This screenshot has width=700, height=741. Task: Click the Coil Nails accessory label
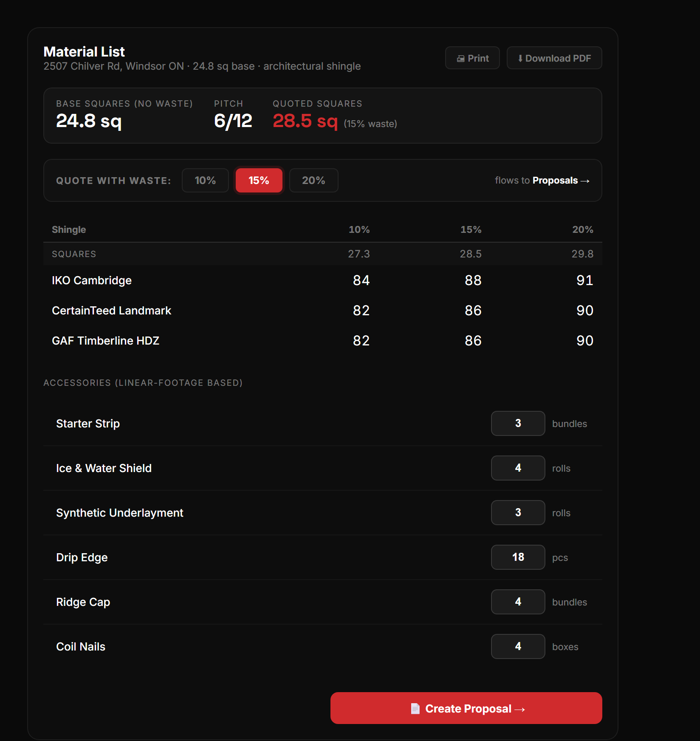(81, 647)
